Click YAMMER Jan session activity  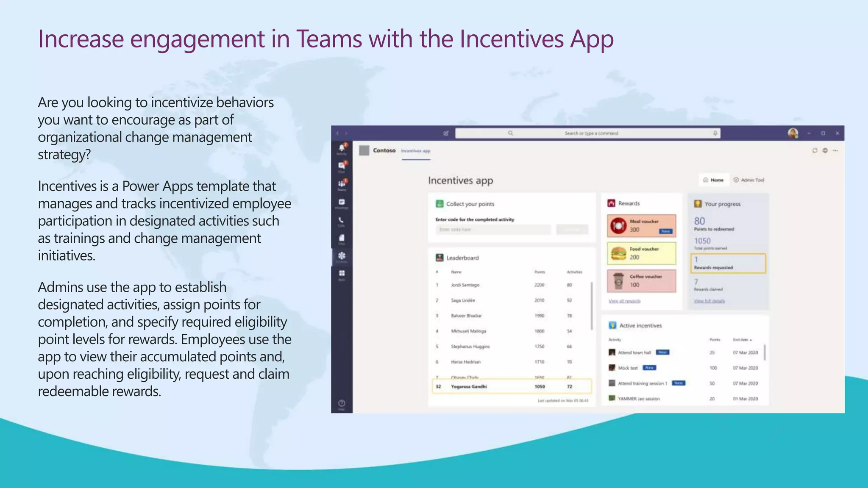pos(639,399)
